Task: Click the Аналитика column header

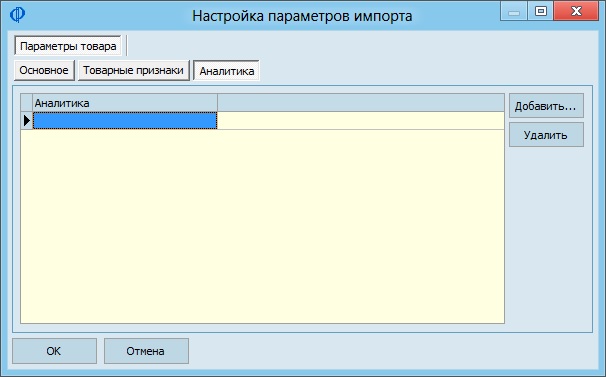Action: [125, 103]
